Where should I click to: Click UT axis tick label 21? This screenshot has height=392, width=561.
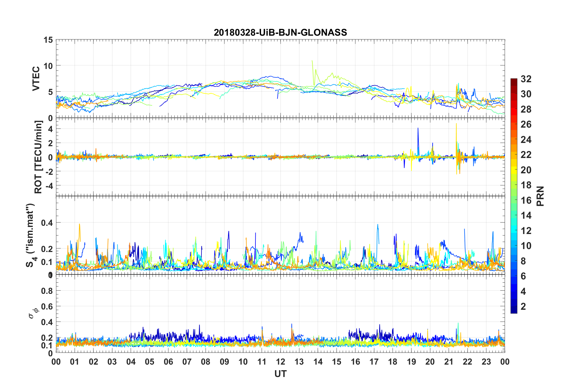(449, 362)
